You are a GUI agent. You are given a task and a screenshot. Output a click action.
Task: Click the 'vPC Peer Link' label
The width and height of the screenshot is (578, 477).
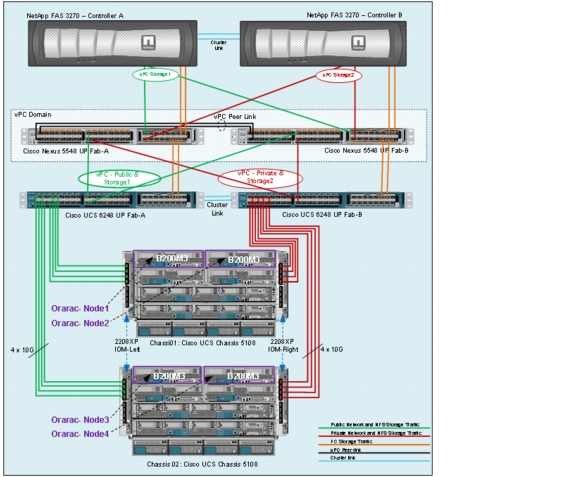[235, 116]
